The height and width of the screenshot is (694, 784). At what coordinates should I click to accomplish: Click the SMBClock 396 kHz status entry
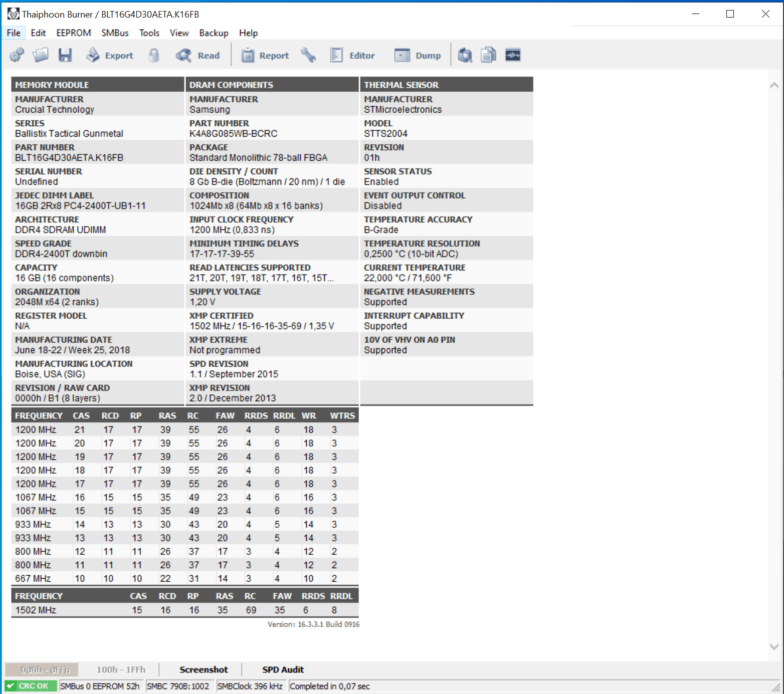coord(250,686)
